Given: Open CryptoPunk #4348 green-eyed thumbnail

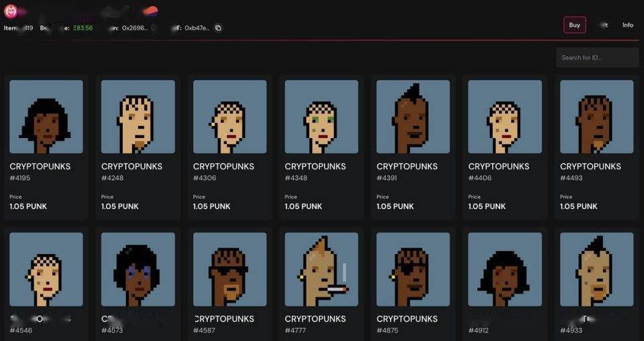Looking at the screenshot, I should [321, 117].
